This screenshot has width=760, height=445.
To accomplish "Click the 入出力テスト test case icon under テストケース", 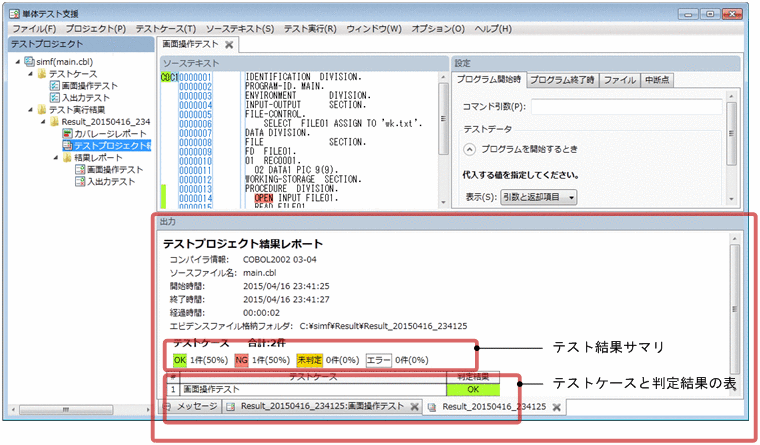I will (x=55, y=97).
